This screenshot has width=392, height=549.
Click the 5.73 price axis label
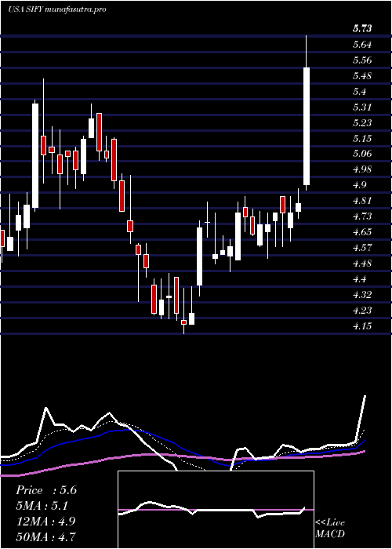point(362,29)
